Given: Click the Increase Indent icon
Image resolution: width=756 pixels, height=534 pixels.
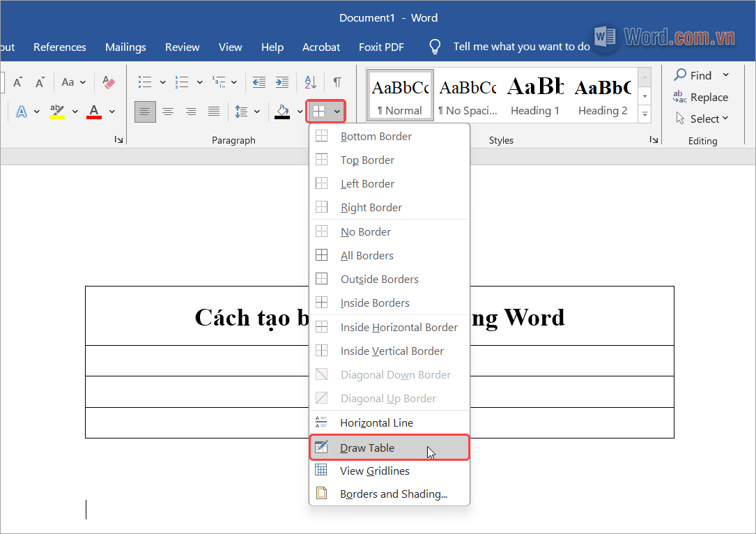Looking at the screenshot, I should tap(282, 82).
